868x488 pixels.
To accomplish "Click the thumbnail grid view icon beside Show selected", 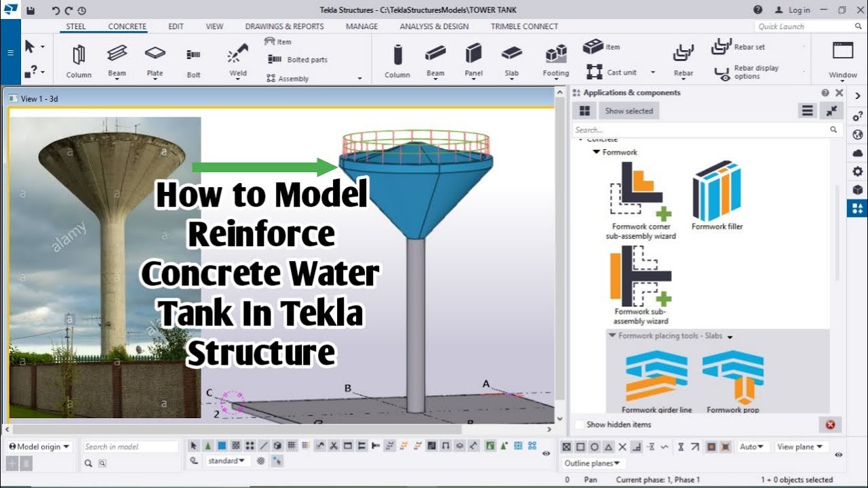I will click(x=585, y=110).
